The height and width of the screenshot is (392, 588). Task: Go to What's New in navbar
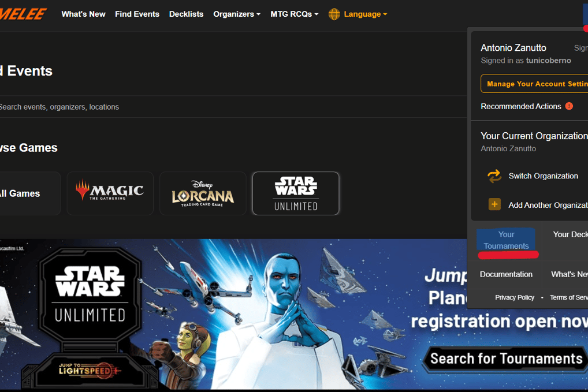click(83, 14)
